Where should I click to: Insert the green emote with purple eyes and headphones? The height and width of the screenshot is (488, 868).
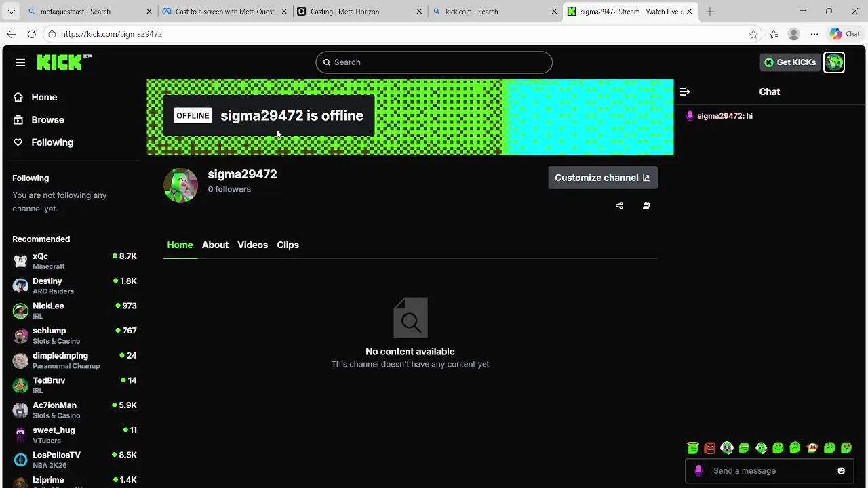point(727,448)
